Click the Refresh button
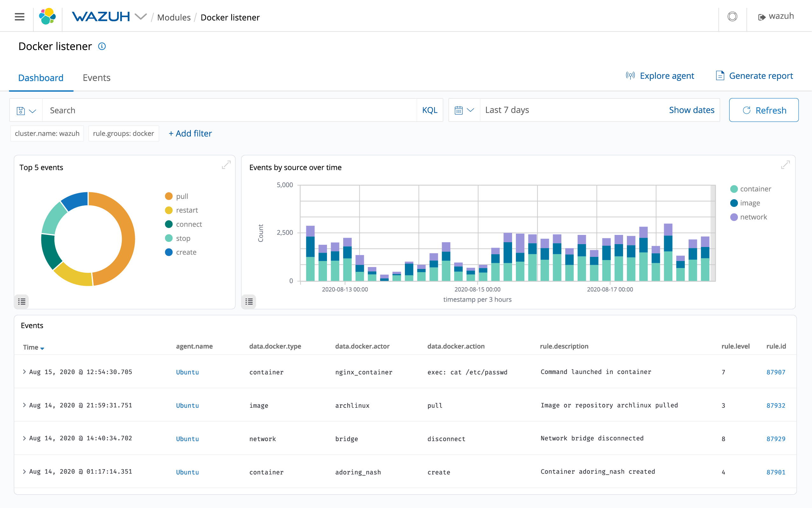 click(x=764, y=110)
